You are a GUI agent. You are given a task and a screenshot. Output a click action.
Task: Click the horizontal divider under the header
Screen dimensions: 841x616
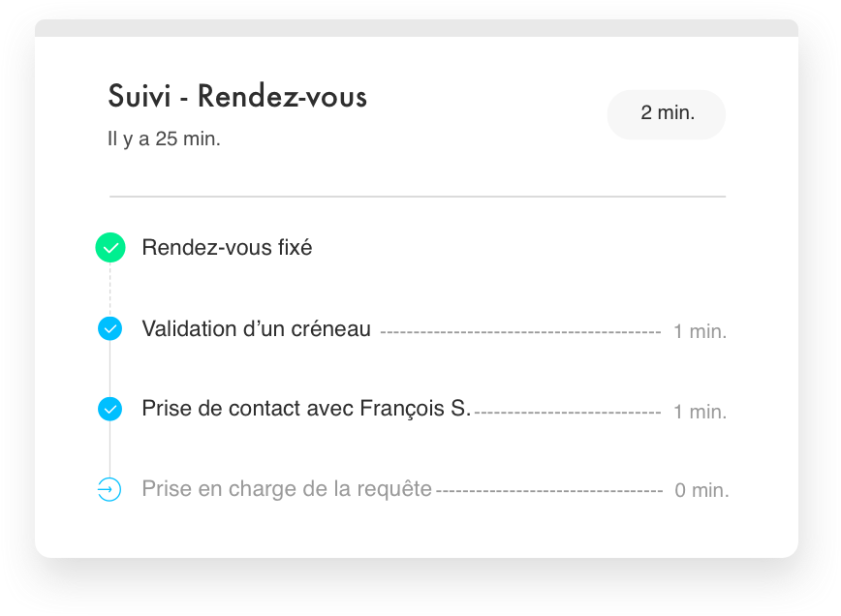pyautogui.click(x=418, y=197)
